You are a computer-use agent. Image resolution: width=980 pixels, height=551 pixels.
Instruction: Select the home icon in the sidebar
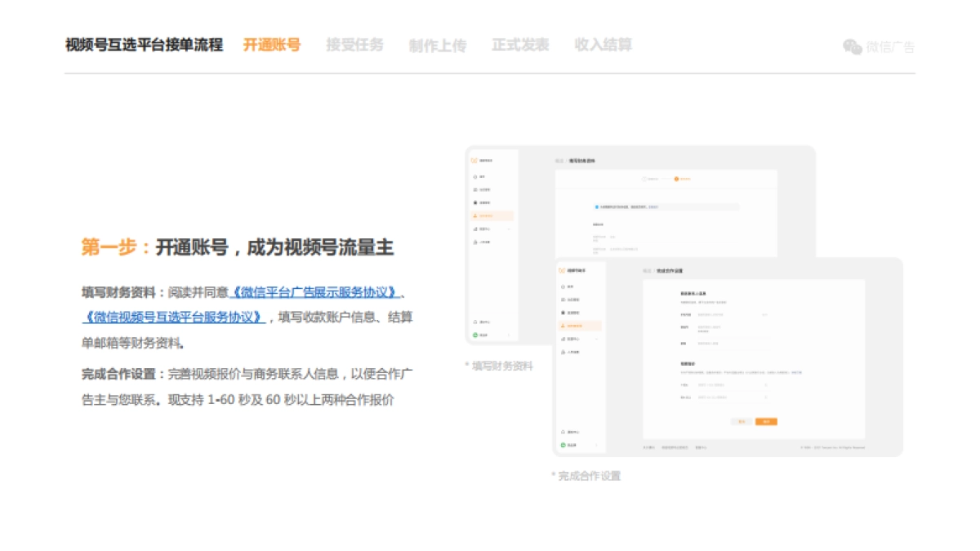click(562, 287)
